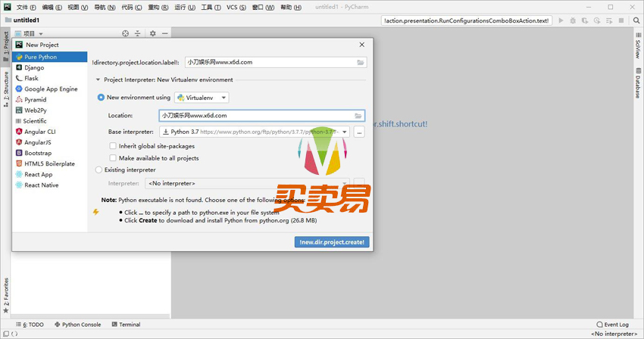The height and width of the screenshot is (339, 644).
Task: Click the create project button
Action: coord(332,242)
